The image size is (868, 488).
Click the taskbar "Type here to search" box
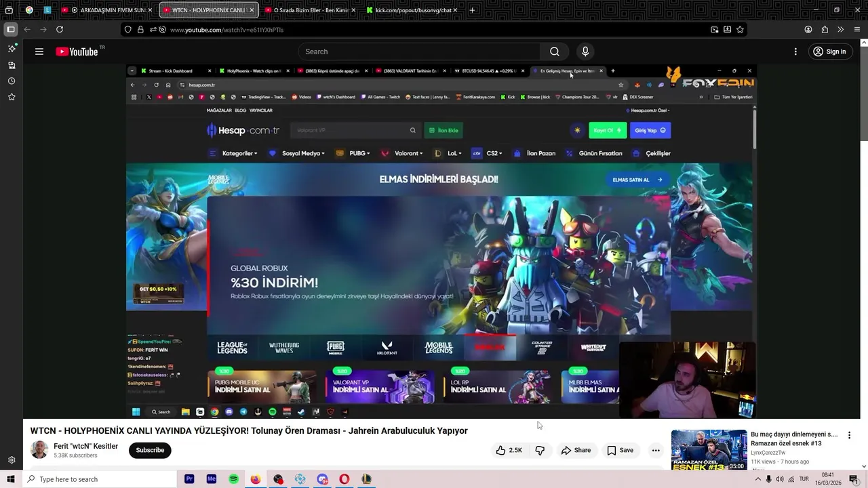pyautogui.click(x=99, y=479)
